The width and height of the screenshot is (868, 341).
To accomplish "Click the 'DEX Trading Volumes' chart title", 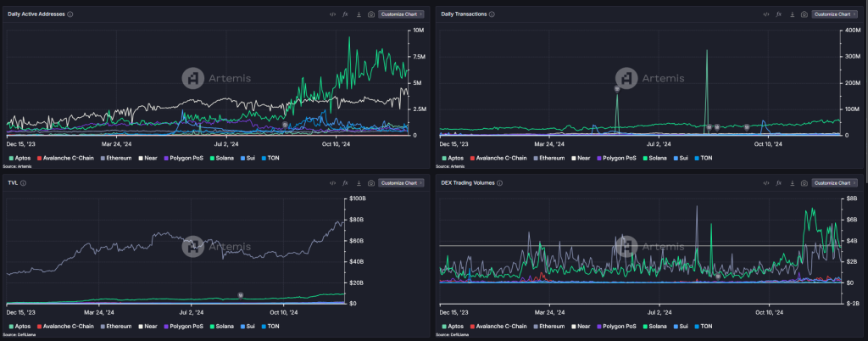I will click(468, 182).
